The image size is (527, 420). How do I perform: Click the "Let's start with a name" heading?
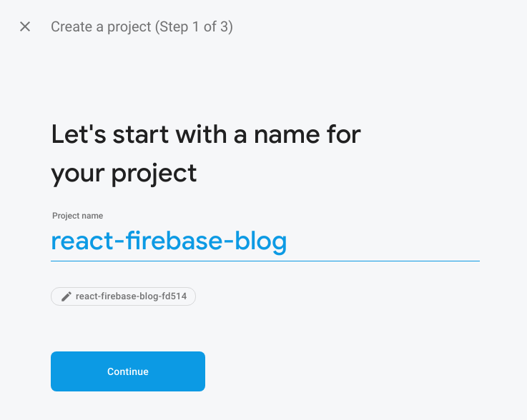pos(206,134)
